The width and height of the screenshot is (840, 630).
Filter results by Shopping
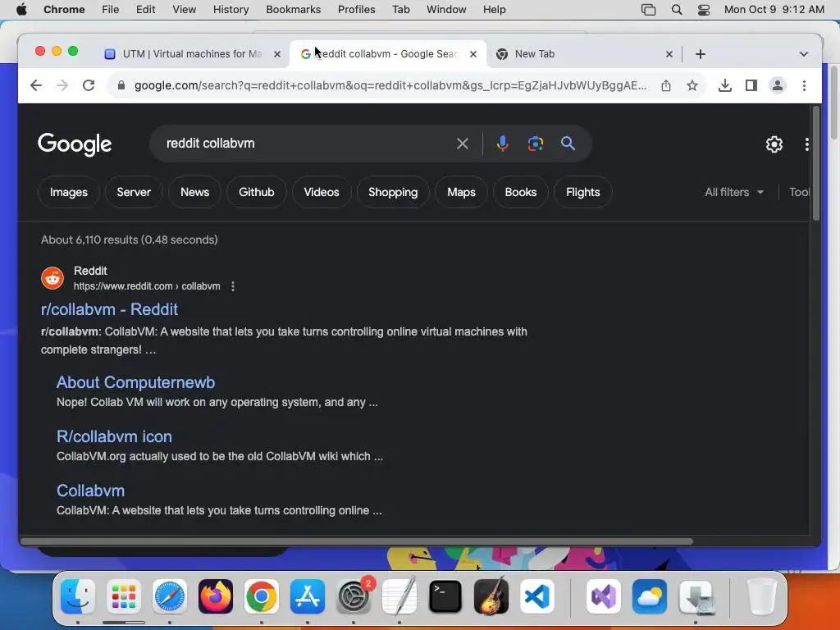393,192
